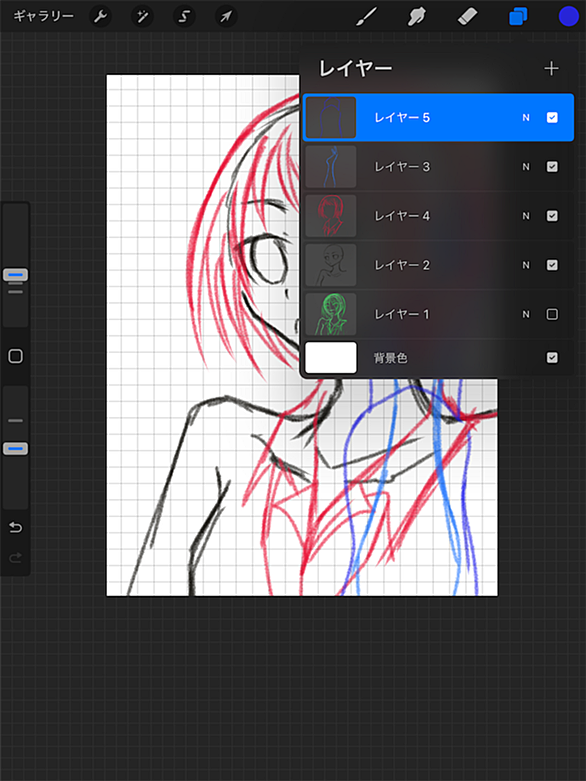This screenshot has width=586, height=781.
Task: Open the Adjustments magic wand menu
Action: 142,16
